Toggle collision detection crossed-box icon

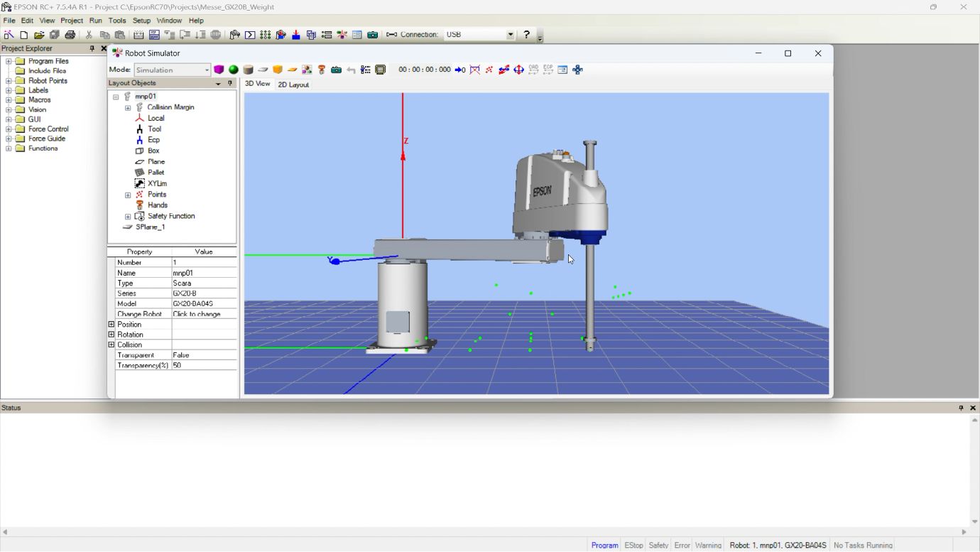point(475,70)
